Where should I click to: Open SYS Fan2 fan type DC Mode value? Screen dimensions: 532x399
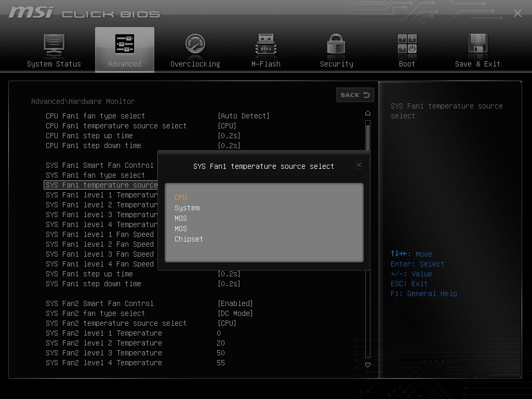(235, 313)
